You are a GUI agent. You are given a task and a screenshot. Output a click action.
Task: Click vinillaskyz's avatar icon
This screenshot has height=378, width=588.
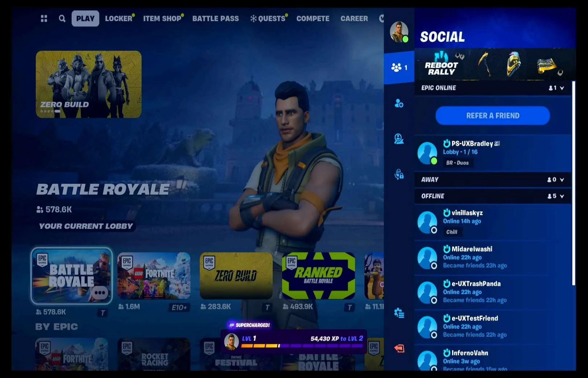point(427,222)
